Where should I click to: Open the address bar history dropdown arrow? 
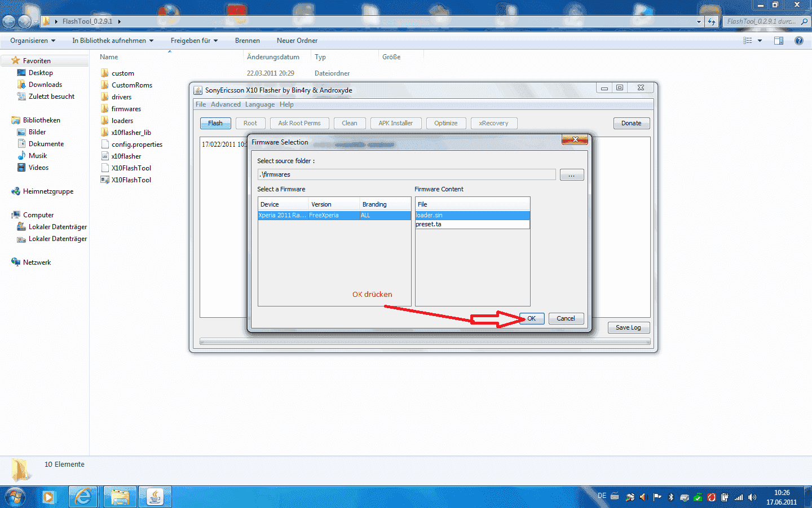pyautogui.click(x=699, y=21)
